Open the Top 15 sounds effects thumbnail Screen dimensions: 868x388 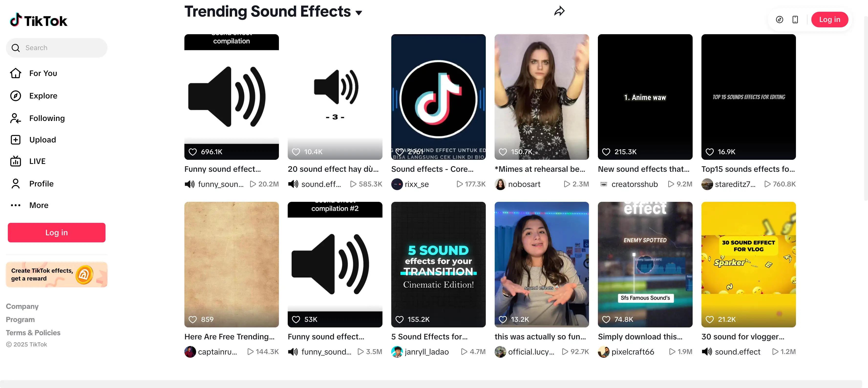tap(749, 97)
